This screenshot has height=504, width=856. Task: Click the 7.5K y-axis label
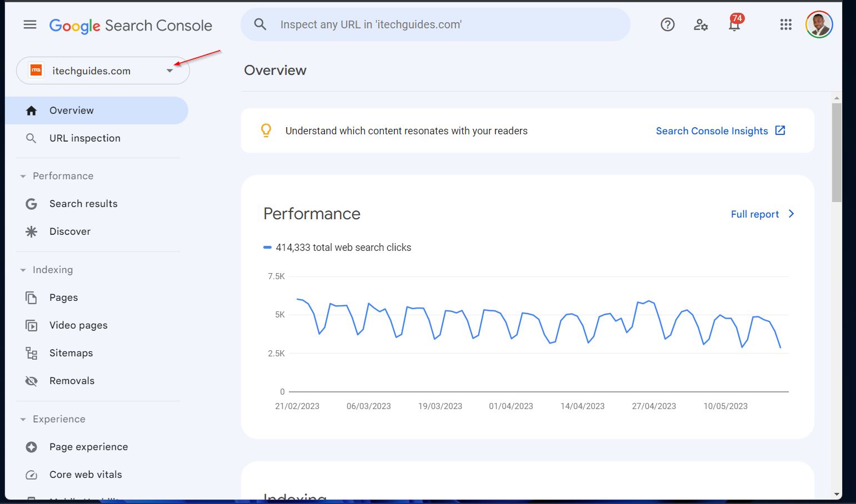tap(276, 276)
